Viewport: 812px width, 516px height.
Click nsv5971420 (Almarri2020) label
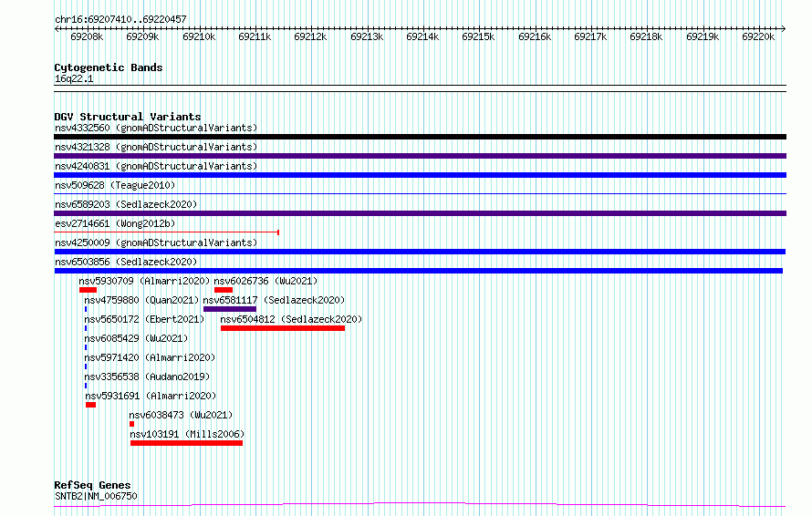pos(150,357)
